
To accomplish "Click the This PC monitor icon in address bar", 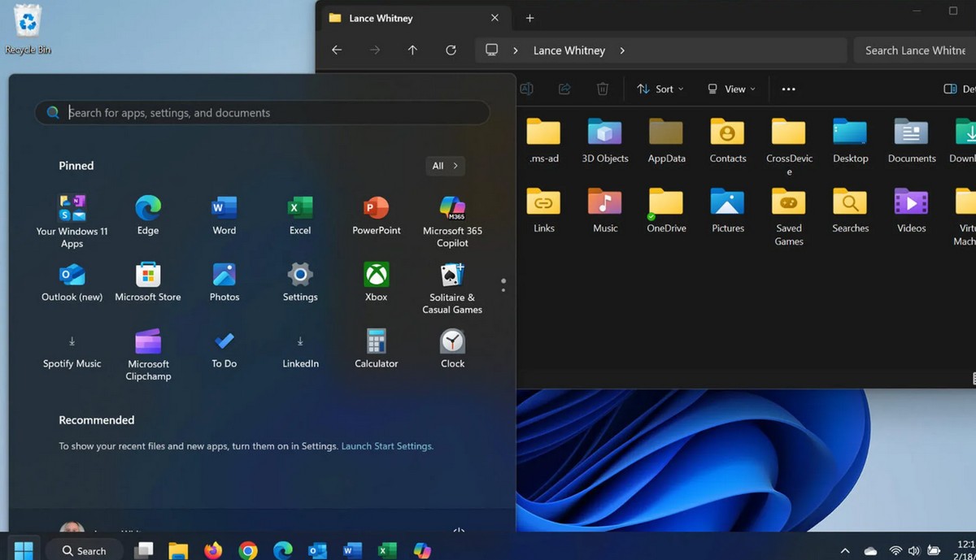I will point(491,50).
